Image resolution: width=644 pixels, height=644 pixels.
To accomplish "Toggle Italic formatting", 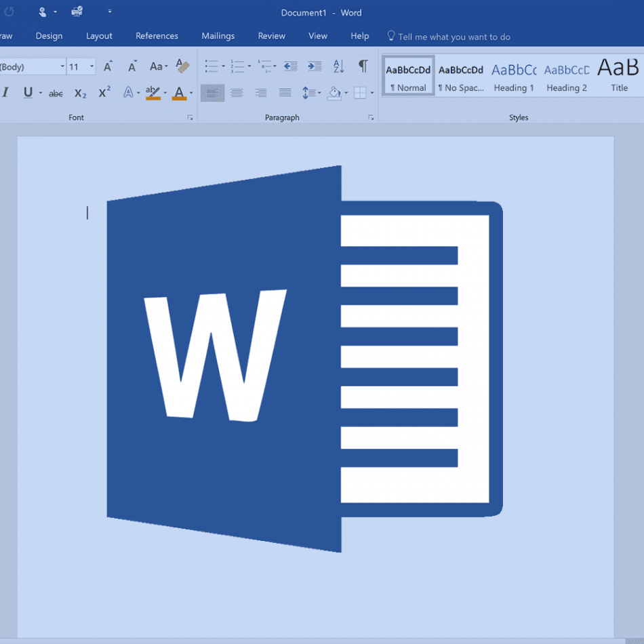I will click(6, 93).
